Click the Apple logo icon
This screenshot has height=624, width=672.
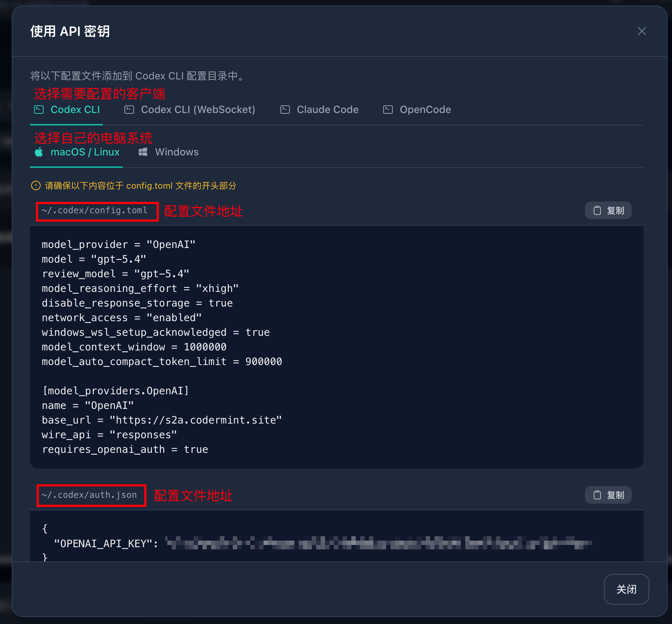39,152
